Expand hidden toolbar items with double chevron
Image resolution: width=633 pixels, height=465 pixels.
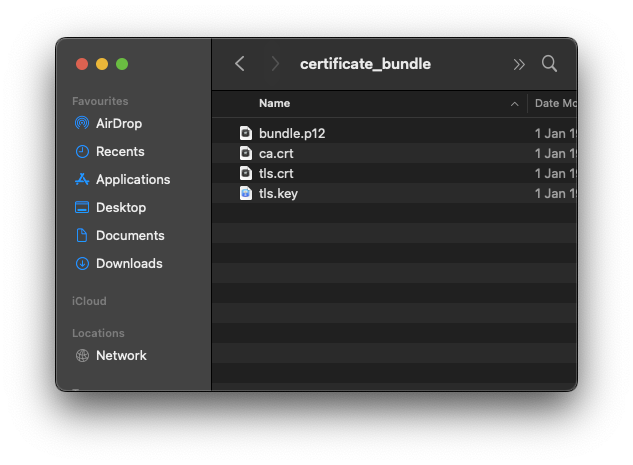(x=519, y=64)
